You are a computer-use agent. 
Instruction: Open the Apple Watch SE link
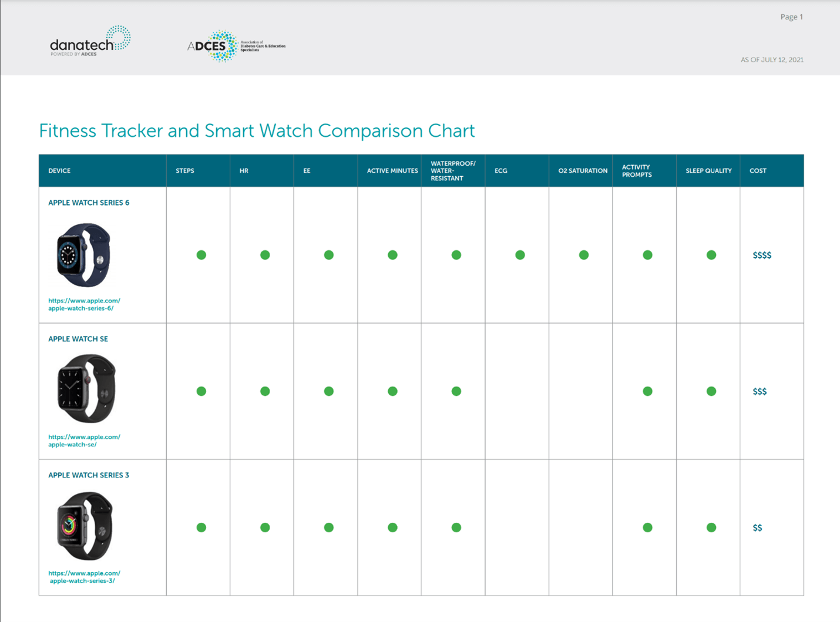[x=84, y=441]
